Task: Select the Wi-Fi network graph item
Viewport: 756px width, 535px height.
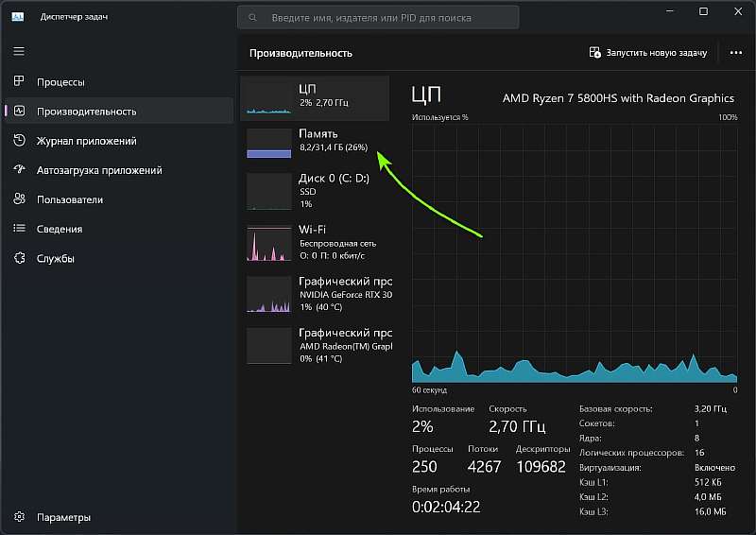Action: (315, 242)
